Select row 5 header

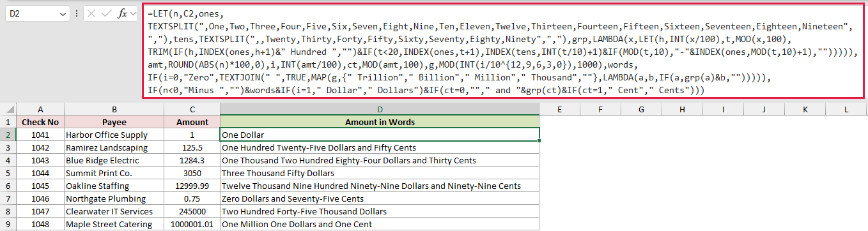tap(9, 173)
